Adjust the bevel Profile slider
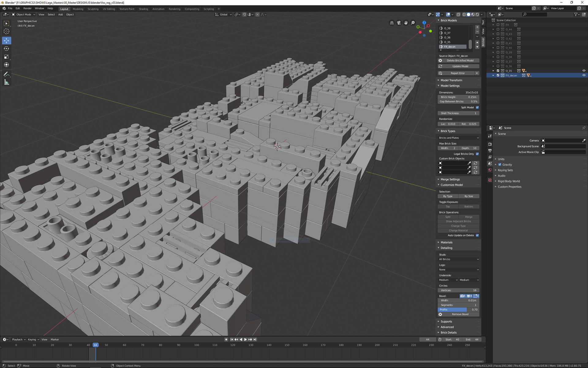 pyautogui.click(x=458, y=310)
